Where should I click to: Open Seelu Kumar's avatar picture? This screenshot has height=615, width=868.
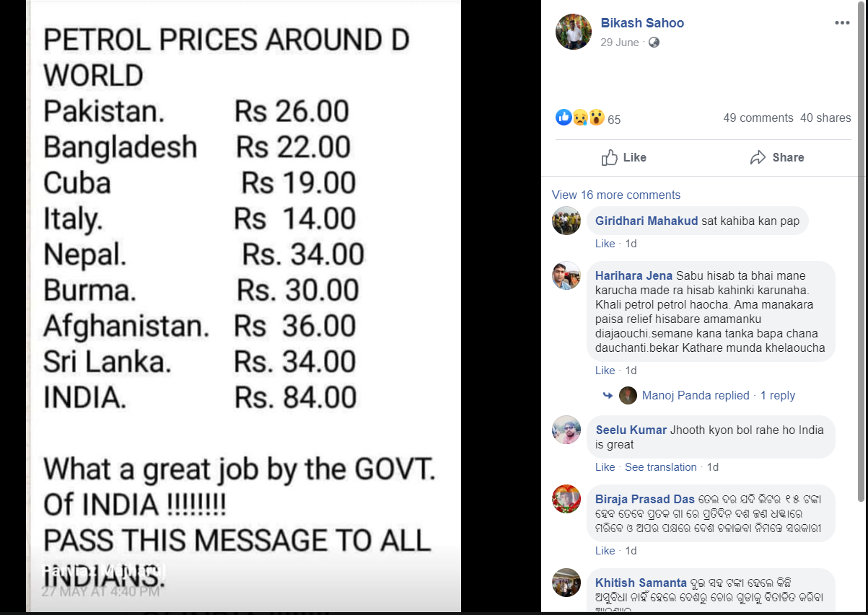pyautogui.click(x=566, y=430)
